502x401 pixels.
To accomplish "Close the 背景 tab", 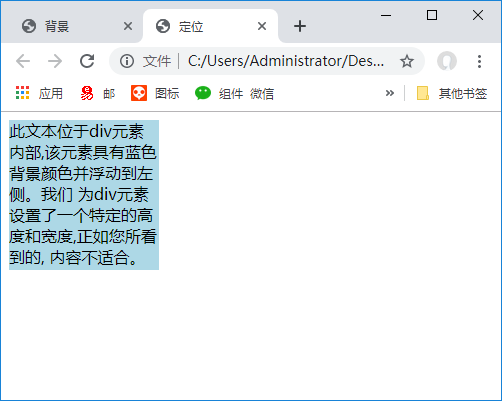I will [x=128, y=26].
